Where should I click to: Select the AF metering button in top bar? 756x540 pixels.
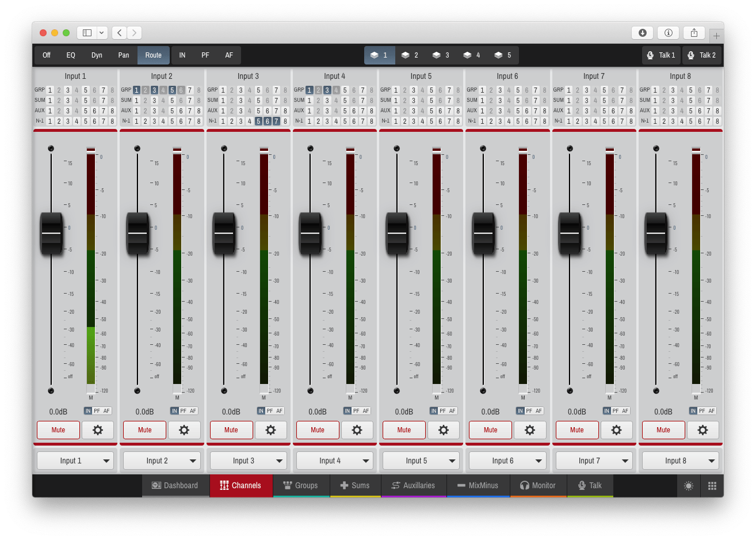point(229,55)
